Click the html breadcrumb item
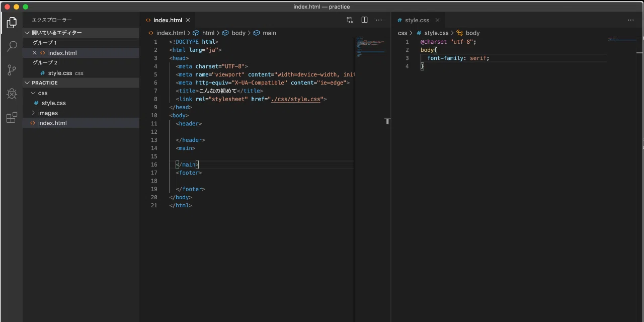Image resolution: width=644 pixels, height=322 pixels. point(203,33)
